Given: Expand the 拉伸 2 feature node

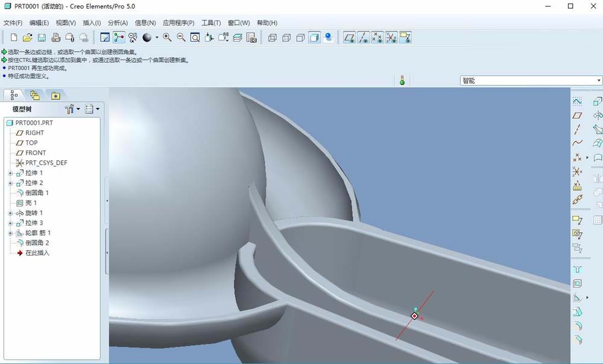Looking at the screenshot, I should click(10, 183).
